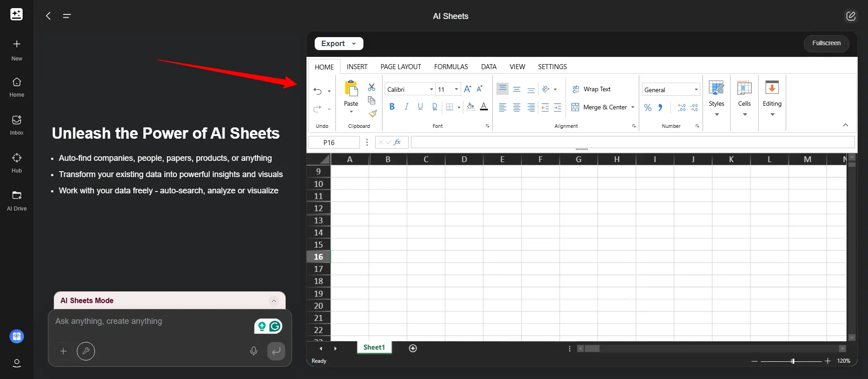Toggle Top Align in Alignment group
868x379 pixels.
[502, 89]
